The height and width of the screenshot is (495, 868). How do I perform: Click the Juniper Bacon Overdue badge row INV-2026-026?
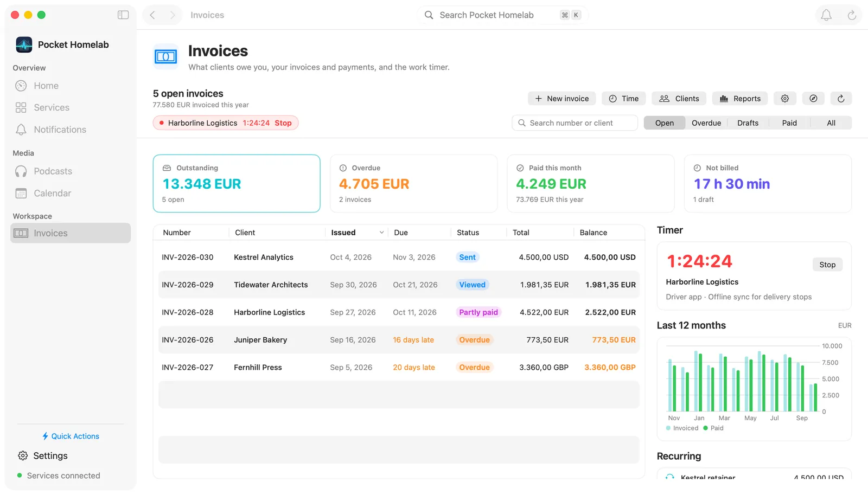[475, 340]
